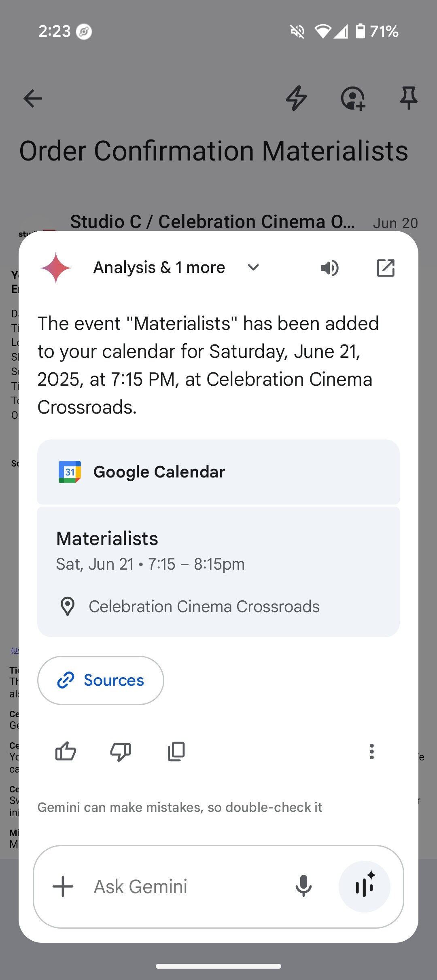Image resolution: width=437 pixels, height=980 pixels.
Task: Open the Sources button
Action: tap(101, 680)
